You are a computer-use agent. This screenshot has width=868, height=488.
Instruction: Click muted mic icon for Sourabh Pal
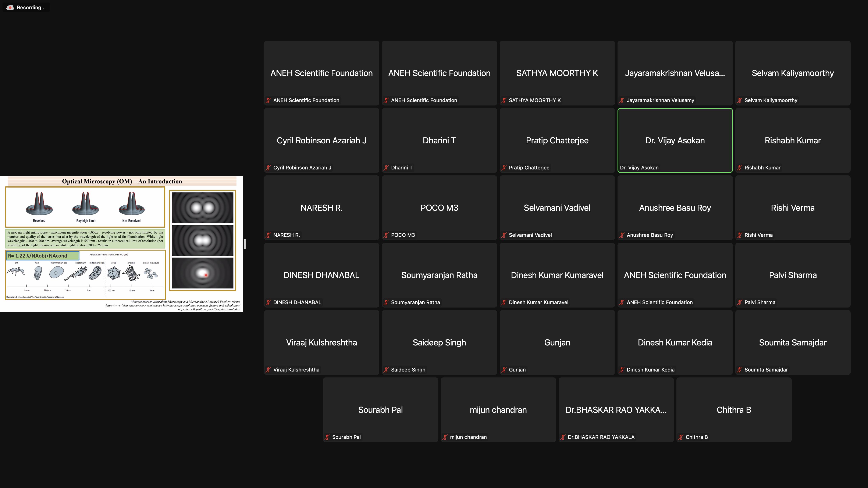click(x=327, y=437)
